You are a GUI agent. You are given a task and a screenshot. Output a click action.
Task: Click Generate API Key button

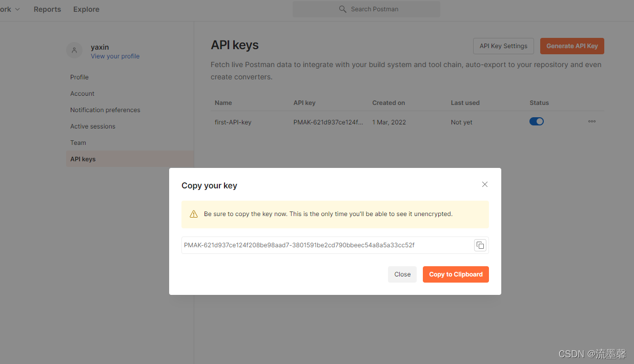tap(572, 46)
